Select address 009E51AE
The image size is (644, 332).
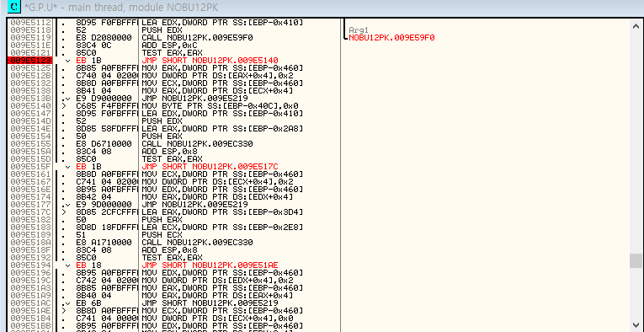tap(30, 311)
